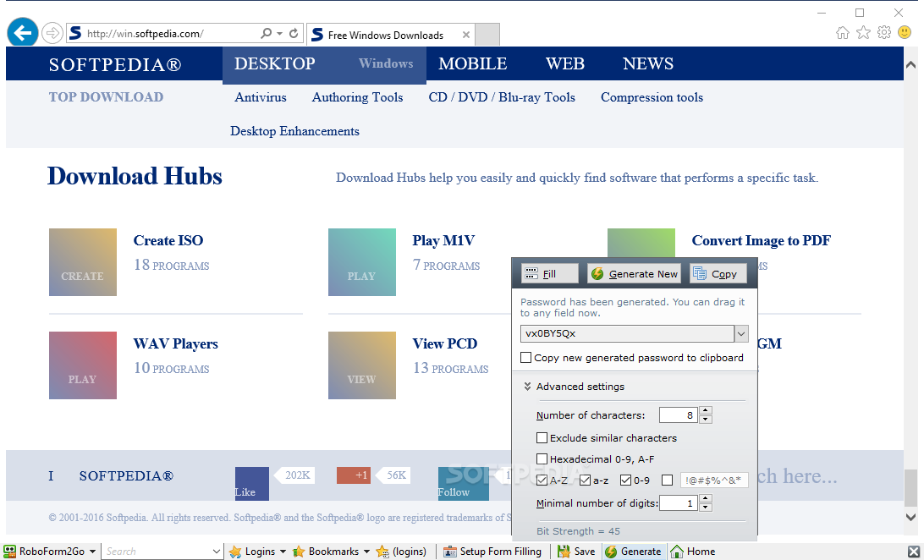
Task: Toggle the uppercase A-Z checkbox
Action: pos(542,480)
